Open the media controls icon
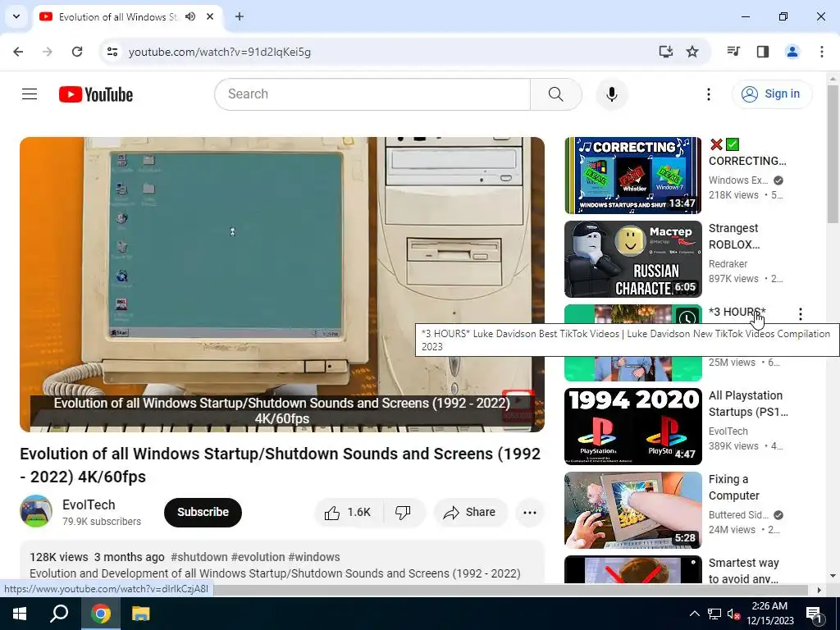The image size is (840, 630). (x=733, y=52)
